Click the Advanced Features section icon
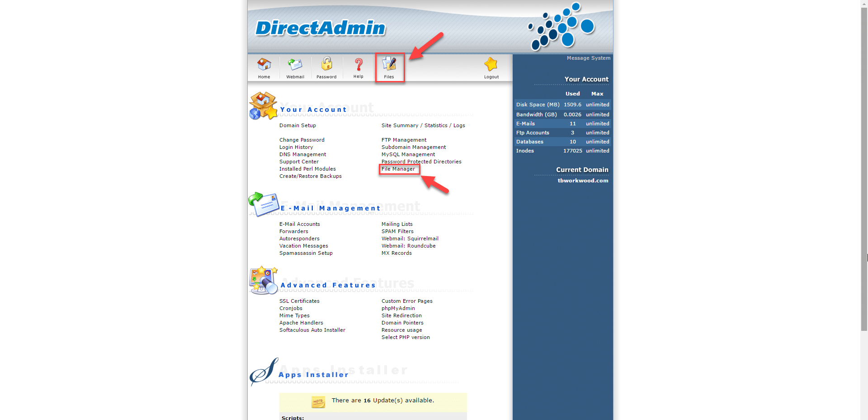The height and width of the screenshot is (420, 868). 263,280
